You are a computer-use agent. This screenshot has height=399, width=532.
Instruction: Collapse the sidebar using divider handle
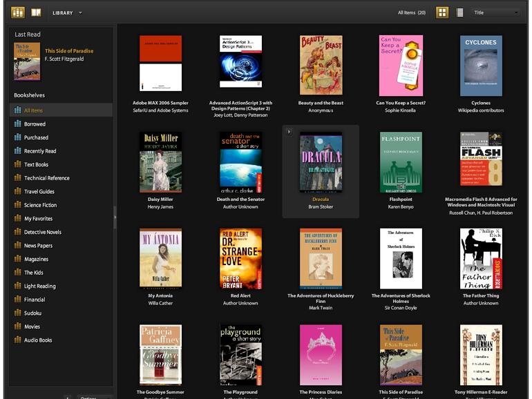115,217
